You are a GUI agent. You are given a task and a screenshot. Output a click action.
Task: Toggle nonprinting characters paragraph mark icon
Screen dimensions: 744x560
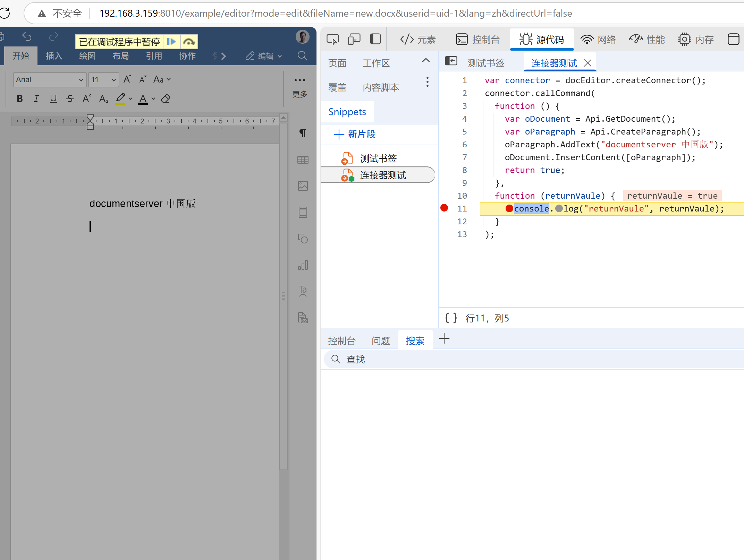[303, 133]
